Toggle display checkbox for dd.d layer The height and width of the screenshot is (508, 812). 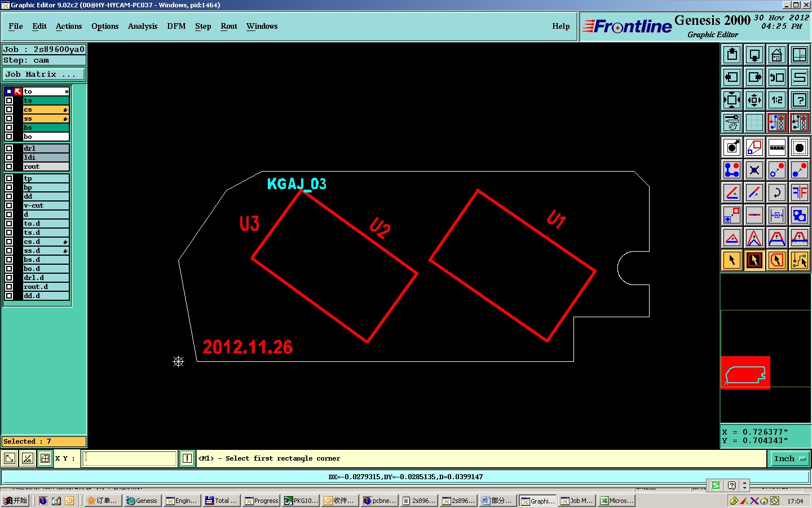(9, 296)
